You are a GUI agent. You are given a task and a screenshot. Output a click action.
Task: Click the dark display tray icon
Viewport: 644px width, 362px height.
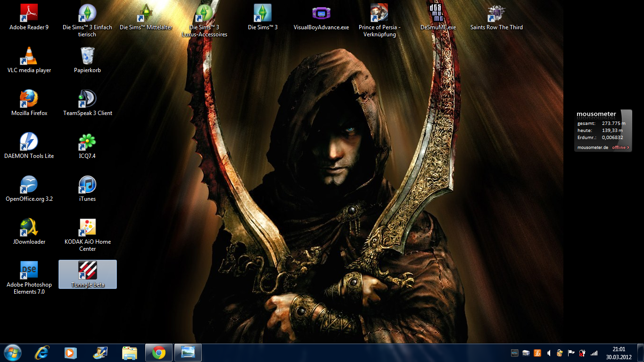[x=515, y=353]
